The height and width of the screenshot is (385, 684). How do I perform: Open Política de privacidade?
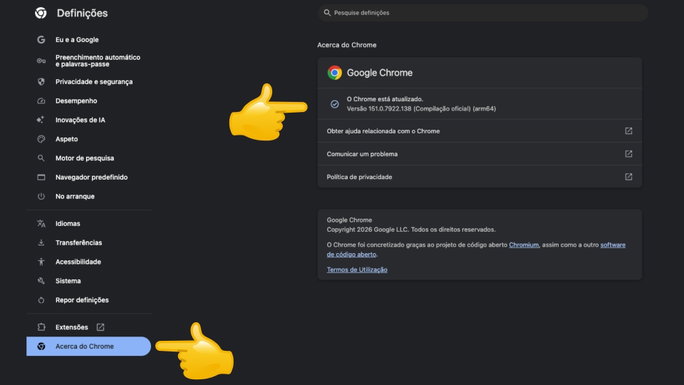(479, 177)
